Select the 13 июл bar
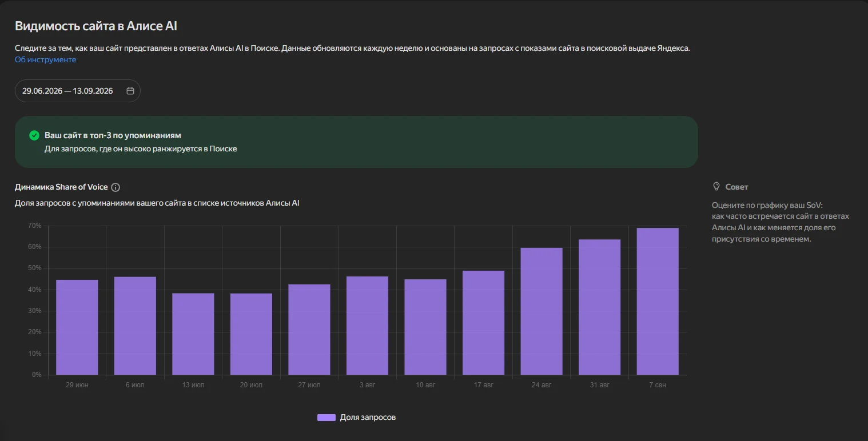Screen dimensions: 868x441 point(193,334)
